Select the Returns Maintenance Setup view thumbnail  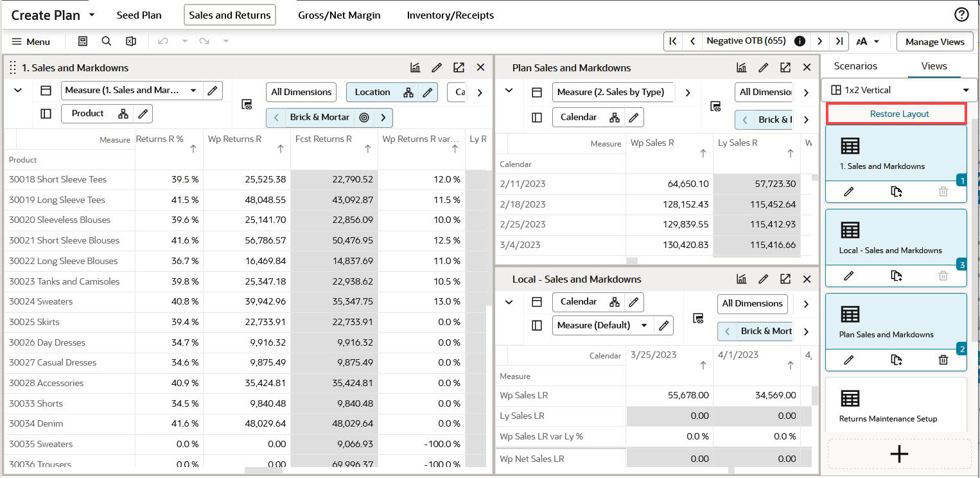point(896,405)
